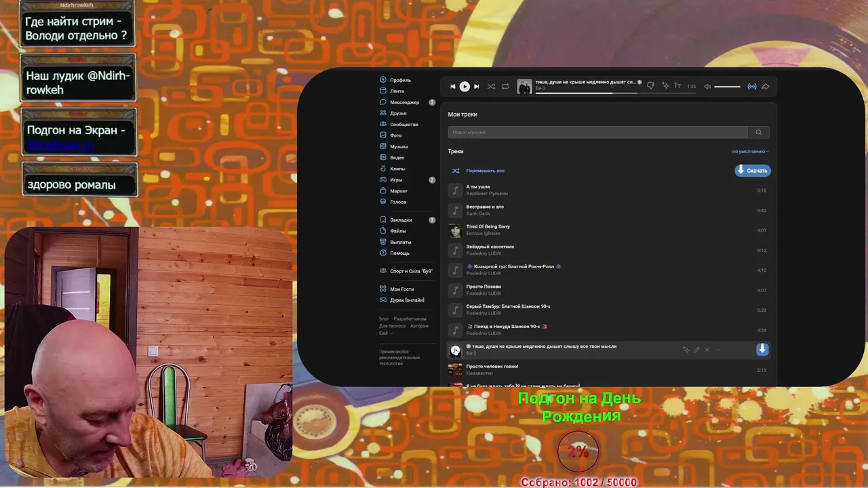
Task: Open Сообщества in the left sidebar
Action: pyautogui.click(x=399, y=124)
